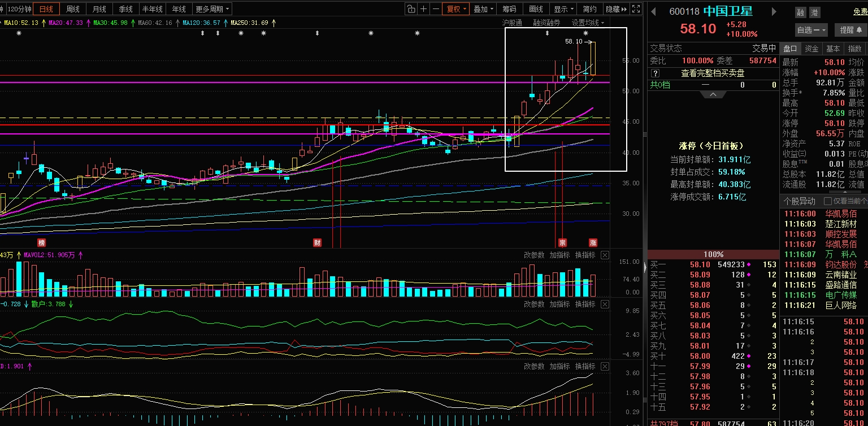Go to next stock with right arrow
The width and height of the screenshot is (868, 426).
pyautogui.click(x=774, y=12)
